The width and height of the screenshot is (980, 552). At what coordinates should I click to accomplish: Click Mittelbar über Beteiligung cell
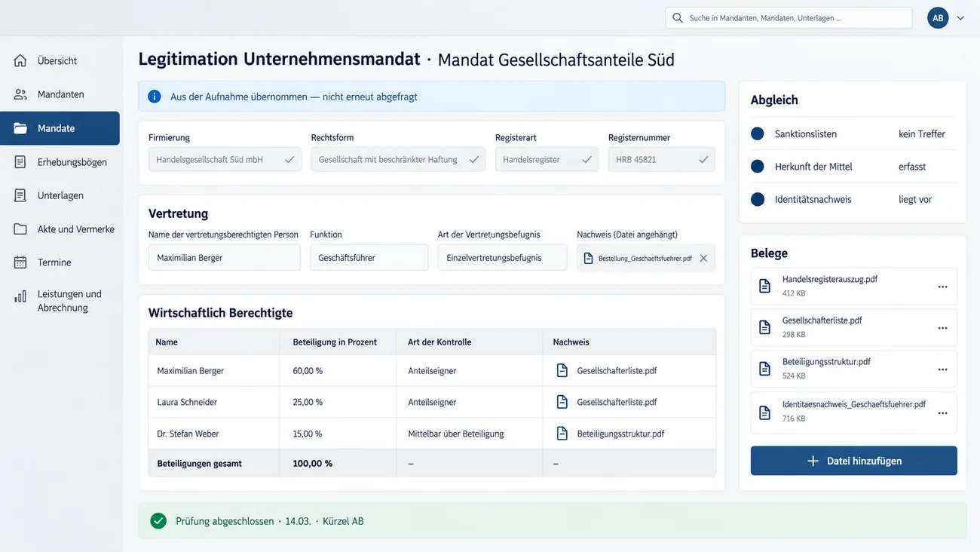[x=456, y=434]
